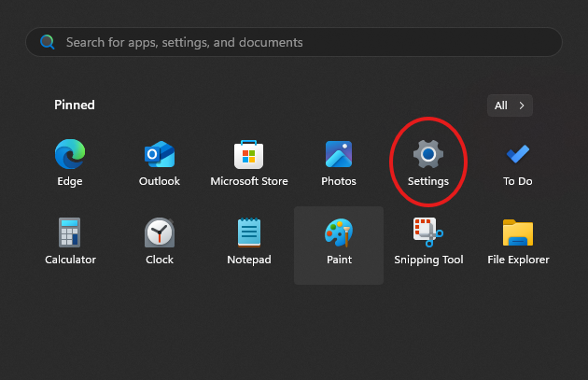Open File Explorer
This screenshot has height=380, width=588.
(x=518, y=241)
